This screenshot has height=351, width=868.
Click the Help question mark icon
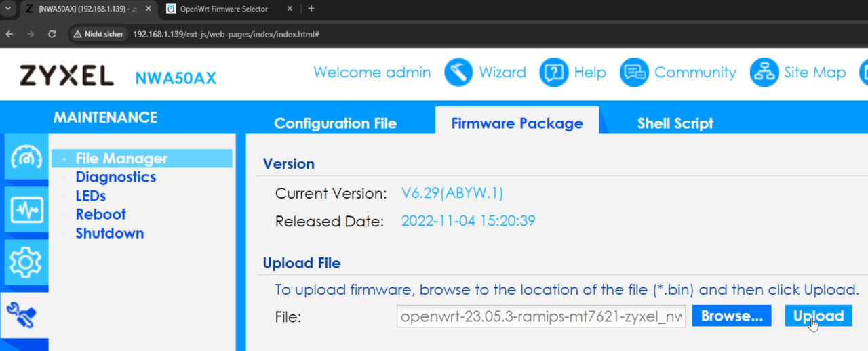click(x=553, y=73)
